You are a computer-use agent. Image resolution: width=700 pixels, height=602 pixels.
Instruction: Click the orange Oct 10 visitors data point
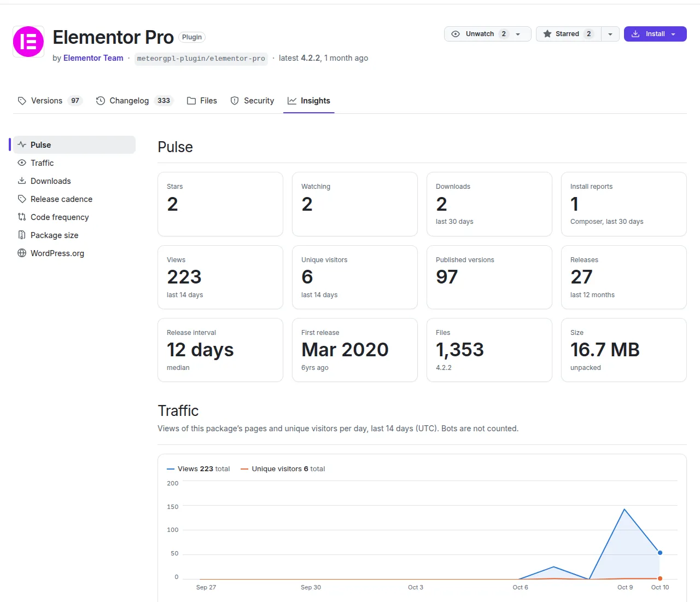[x=660, y=578]
